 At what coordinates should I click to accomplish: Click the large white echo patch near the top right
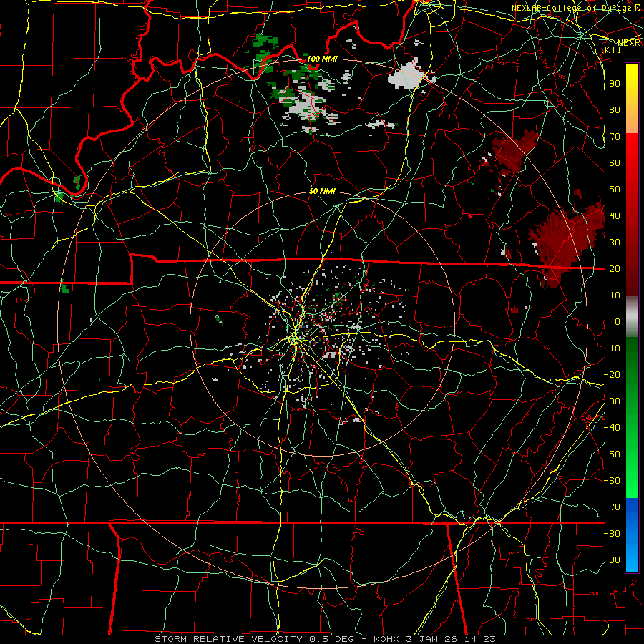408,77
